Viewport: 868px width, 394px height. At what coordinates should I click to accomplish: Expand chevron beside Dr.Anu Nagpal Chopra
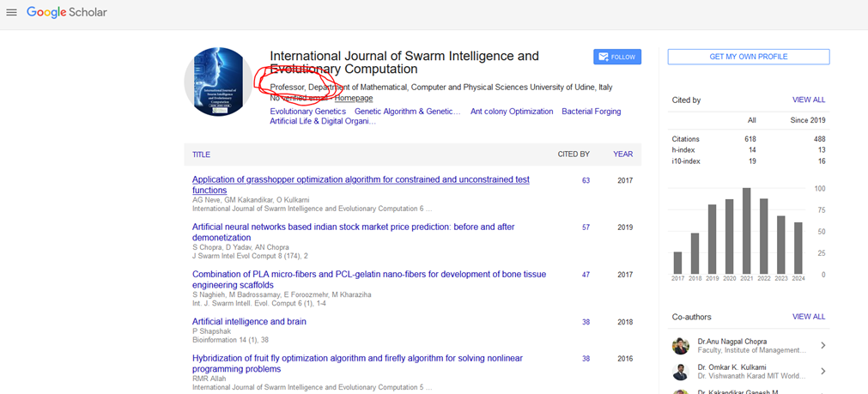click(823, 345)
